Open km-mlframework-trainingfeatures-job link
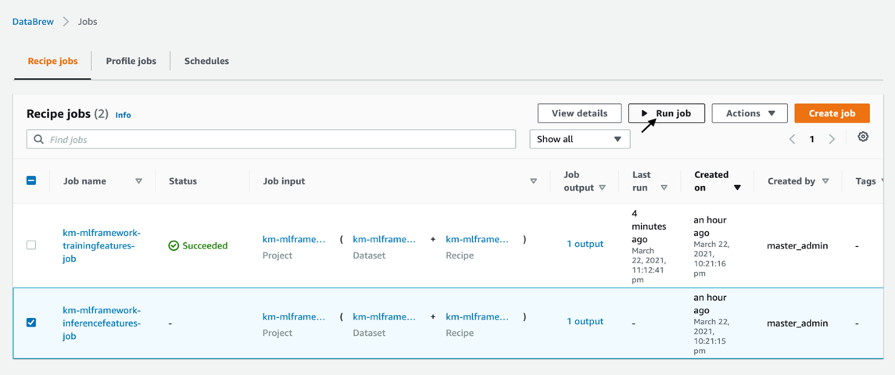Image resolution: width=895 pixels, height=375 pixels. click(x=101, y=245)
